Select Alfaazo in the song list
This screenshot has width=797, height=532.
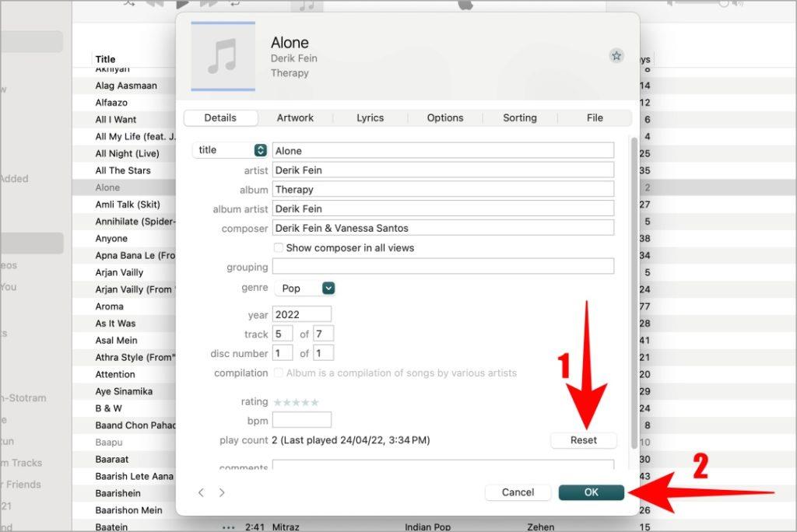[111, 103]
